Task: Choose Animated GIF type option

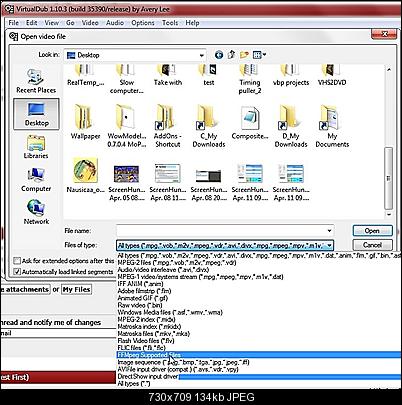Action: point(258,298)
